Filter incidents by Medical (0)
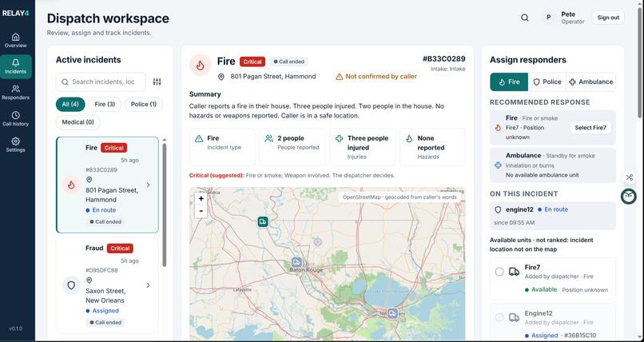Viewport: 644px width, 342px height. 78,122
